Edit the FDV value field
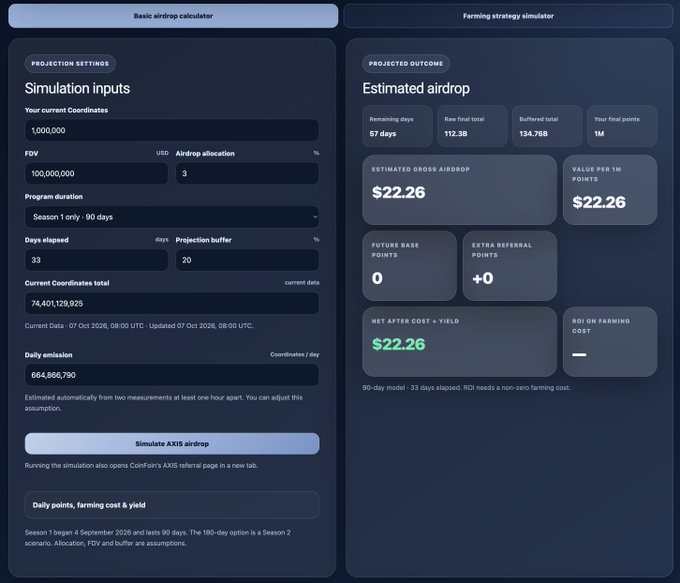Screen dimensions: 680x583 click(96, 174)
